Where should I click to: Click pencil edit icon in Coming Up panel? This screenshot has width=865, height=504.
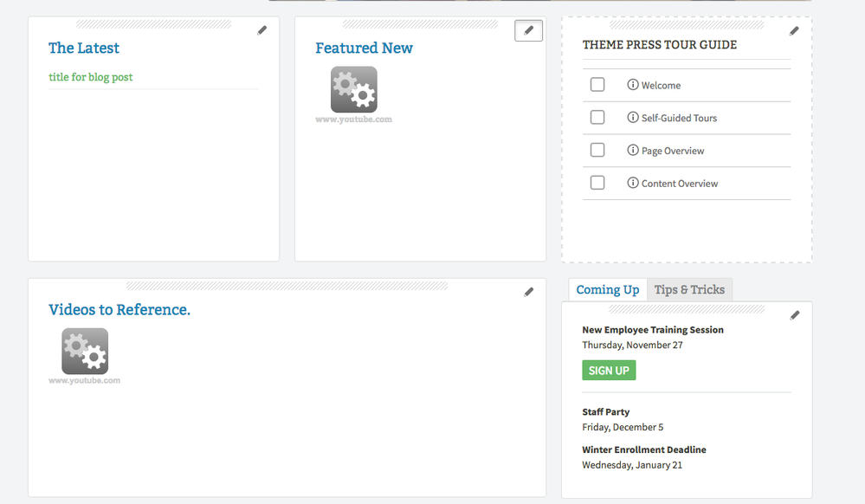[794, 315]
